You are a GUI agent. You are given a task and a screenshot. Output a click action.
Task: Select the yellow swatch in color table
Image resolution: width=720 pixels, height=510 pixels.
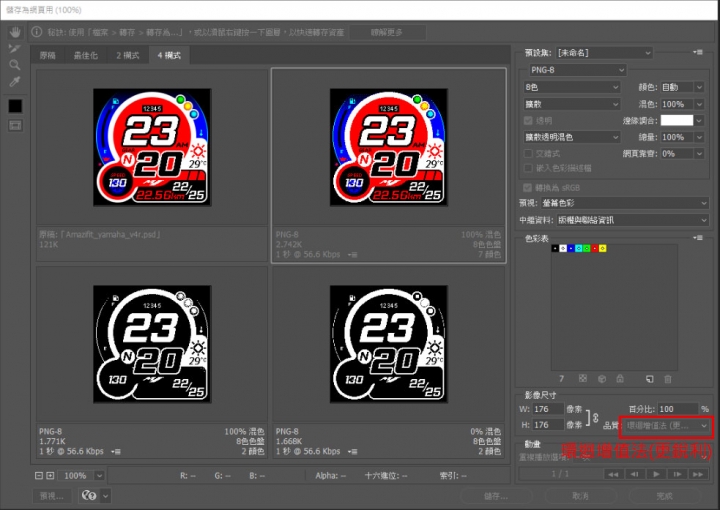pos(602,248)
